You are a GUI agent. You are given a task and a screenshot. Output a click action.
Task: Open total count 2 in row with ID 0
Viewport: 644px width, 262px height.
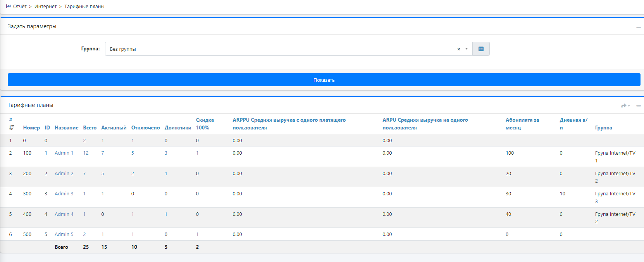pos(84,141)
